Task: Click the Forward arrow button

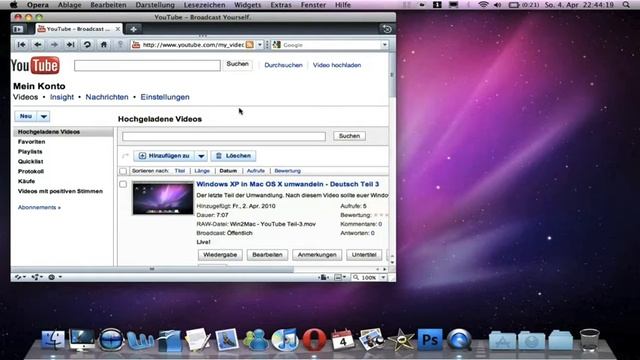Action: click(x=54, y=44)
